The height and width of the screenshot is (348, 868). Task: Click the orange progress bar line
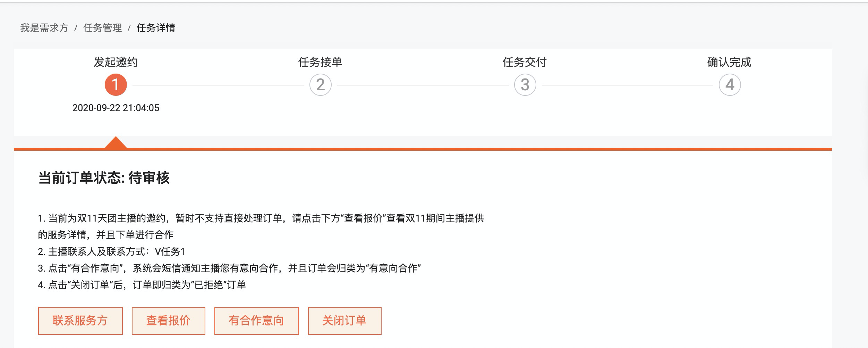[x=423, y=149]
